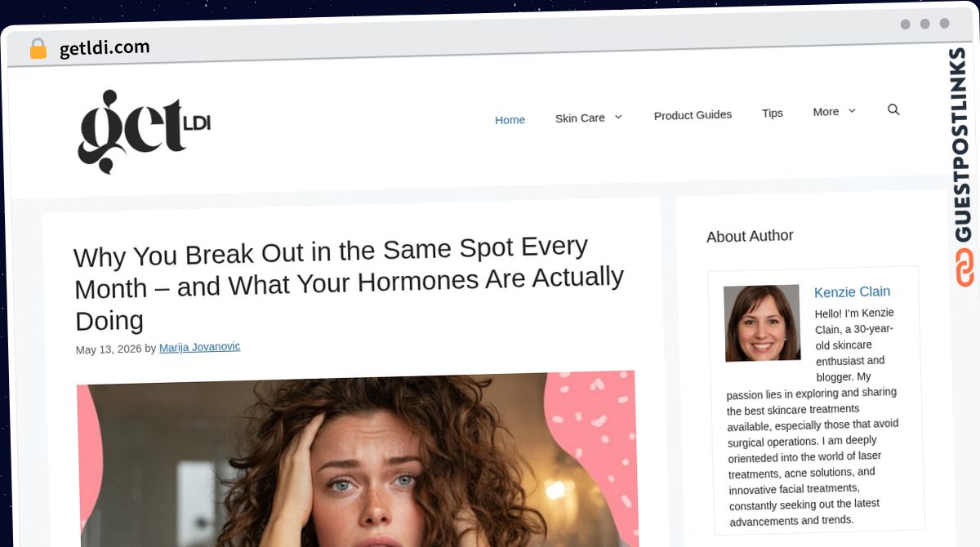
Task: Open the Tips menu item
Action: pyautogui.click(x=773, y=113)
